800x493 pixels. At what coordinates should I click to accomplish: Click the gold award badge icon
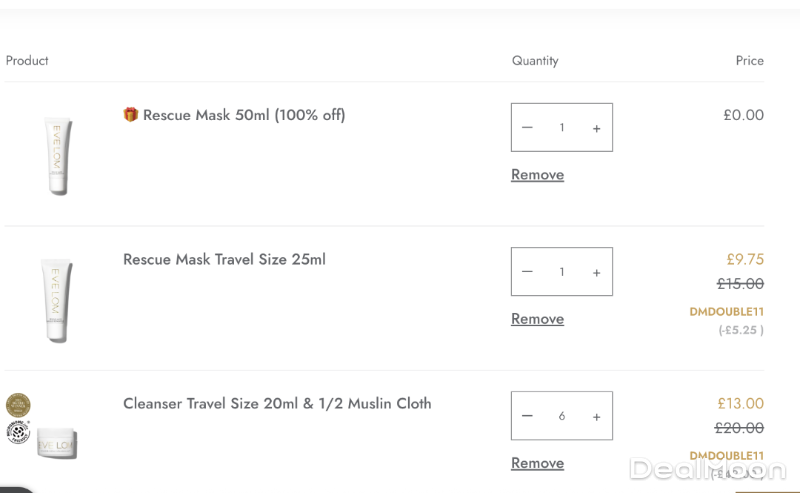click(x=18, y=405)
